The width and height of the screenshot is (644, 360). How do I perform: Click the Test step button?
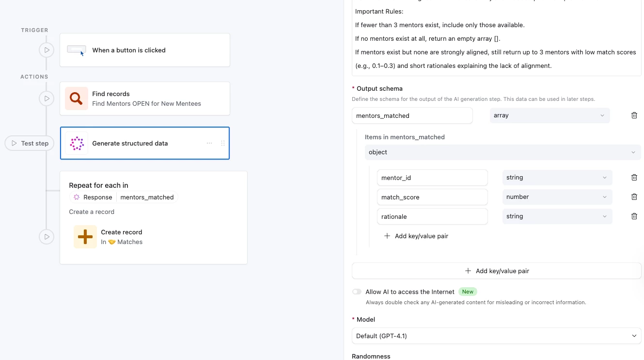click(30, 143)
